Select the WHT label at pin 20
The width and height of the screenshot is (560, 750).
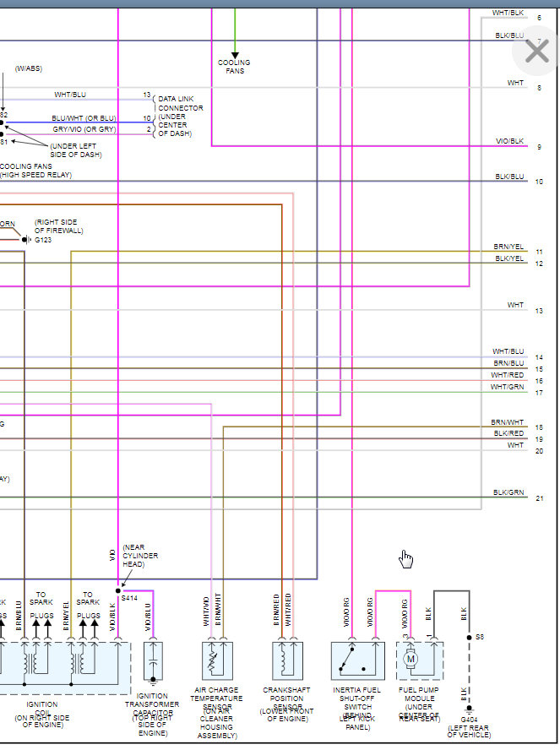click(x=515, y=445)
